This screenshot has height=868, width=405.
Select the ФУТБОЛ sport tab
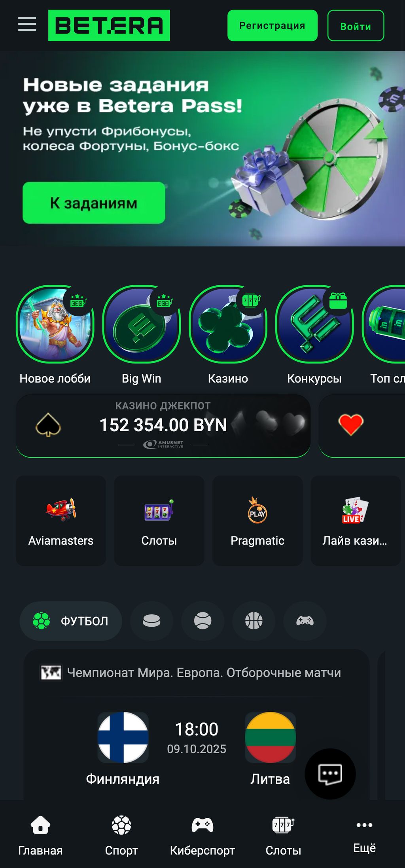[x=71, y=621]
